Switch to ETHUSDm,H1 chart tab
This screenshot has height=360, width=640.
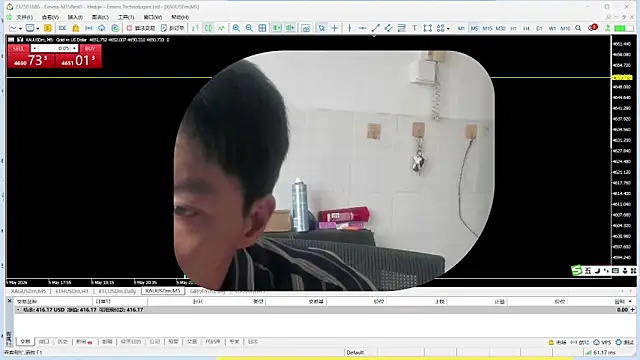point(72,291)
